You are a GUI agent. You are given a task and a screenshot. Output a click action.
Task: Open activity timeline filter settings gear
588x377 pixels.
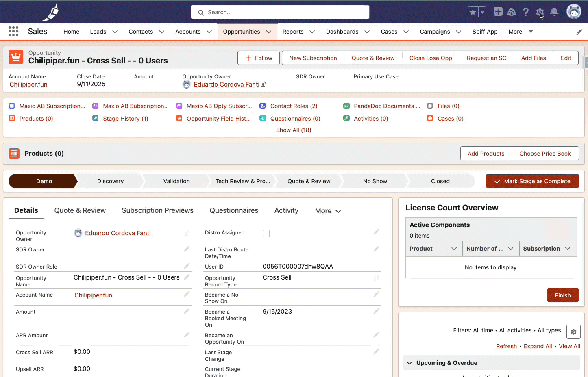point(573,332)
